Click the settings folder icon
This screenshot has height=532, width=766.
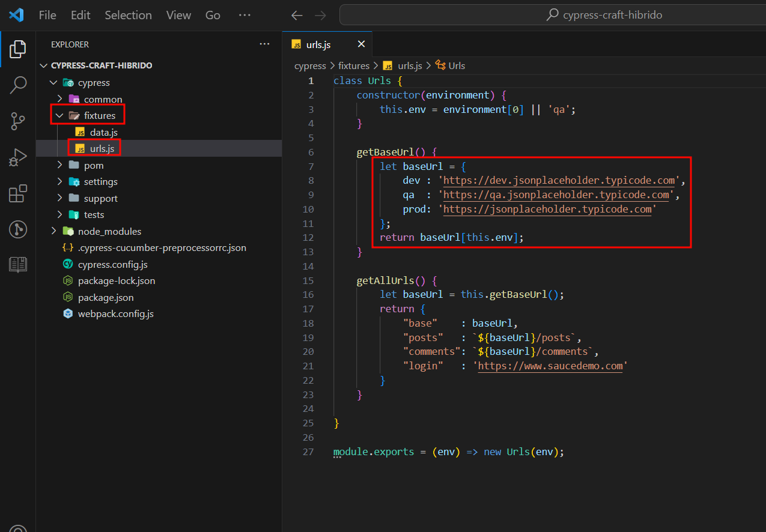click(x=74, y=182)
